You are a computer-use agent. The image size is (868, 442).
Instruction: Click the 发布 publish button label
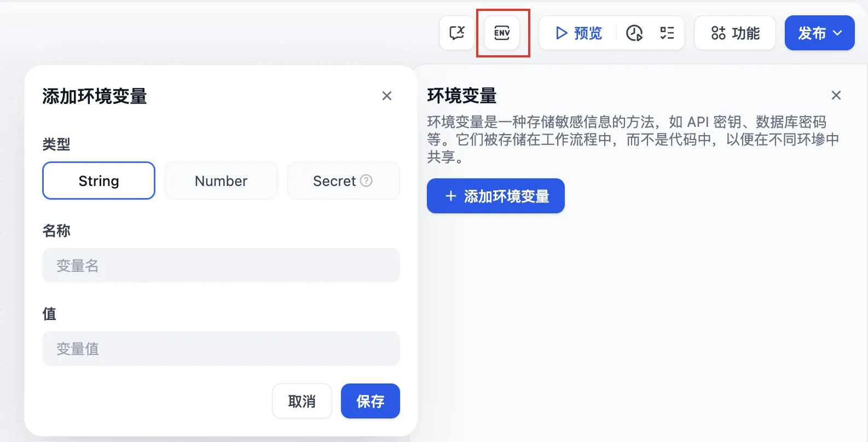tap(811, 33)
